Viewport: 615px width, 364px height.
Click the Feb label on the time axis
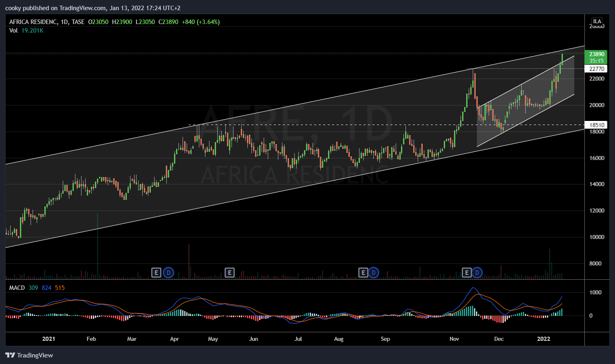coord(91,339)
